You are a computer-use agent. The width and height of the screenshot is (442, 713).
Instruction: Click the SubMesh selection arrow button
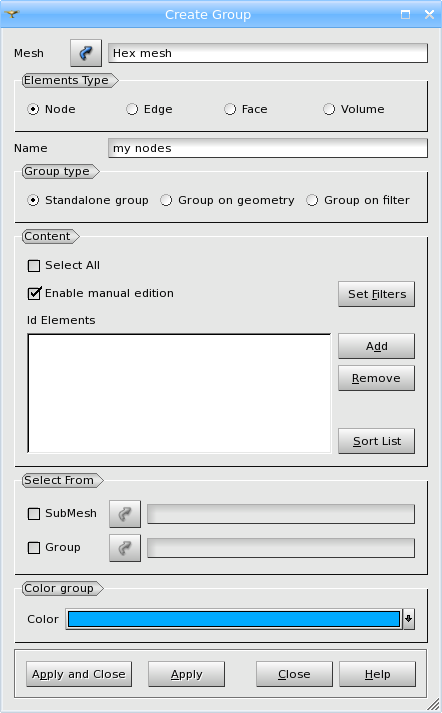tap(125, 514)
